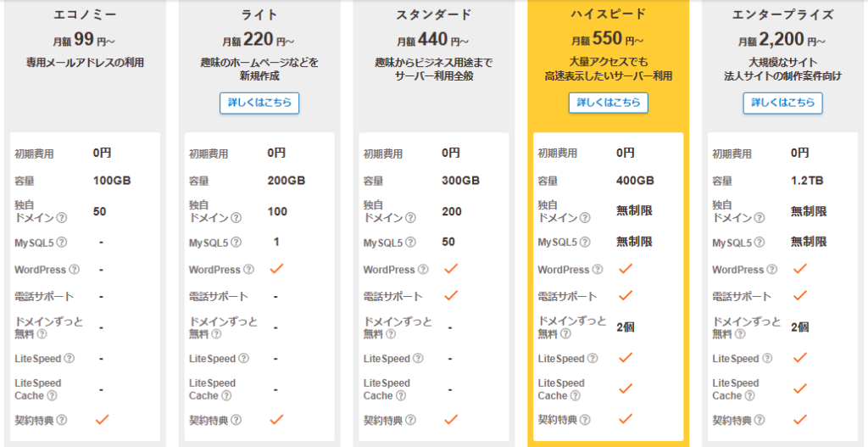The height and width of the screenshot is (447, 868).
Task: Click 独自ドメイン help icon in High Speed plan
Action: pyautogui.click(x=585, y=218)
